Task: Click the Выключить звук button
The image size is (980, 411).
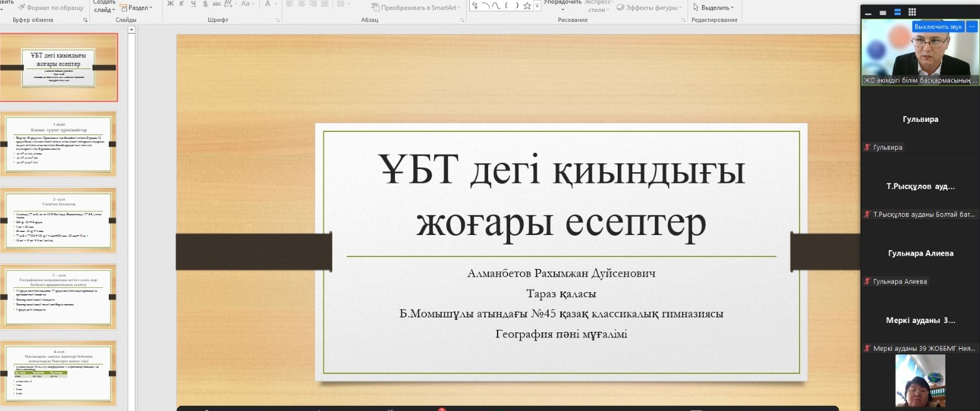Action: [x=938, y=26]
